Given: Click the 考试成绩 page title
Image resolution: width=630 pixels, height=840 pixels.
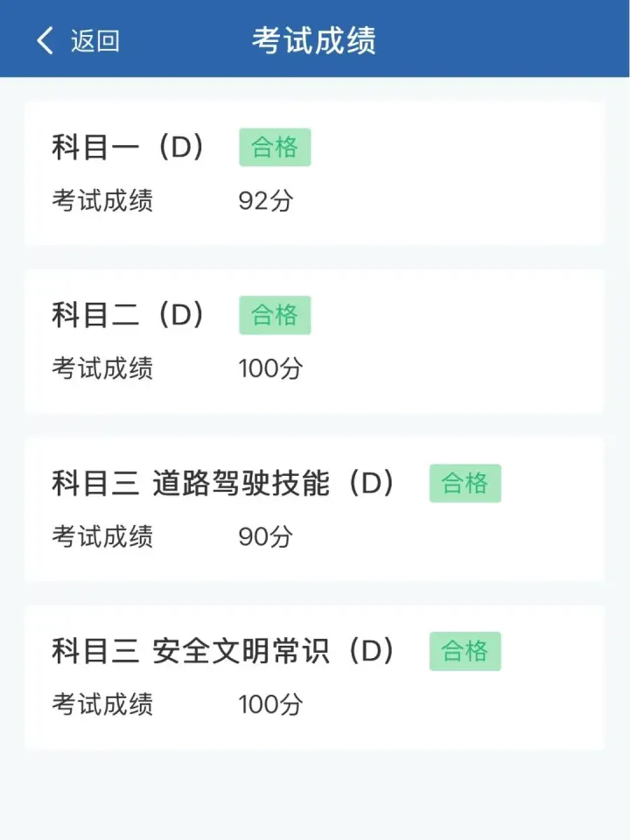Looking at the screenshot, I should click(314, 41).
